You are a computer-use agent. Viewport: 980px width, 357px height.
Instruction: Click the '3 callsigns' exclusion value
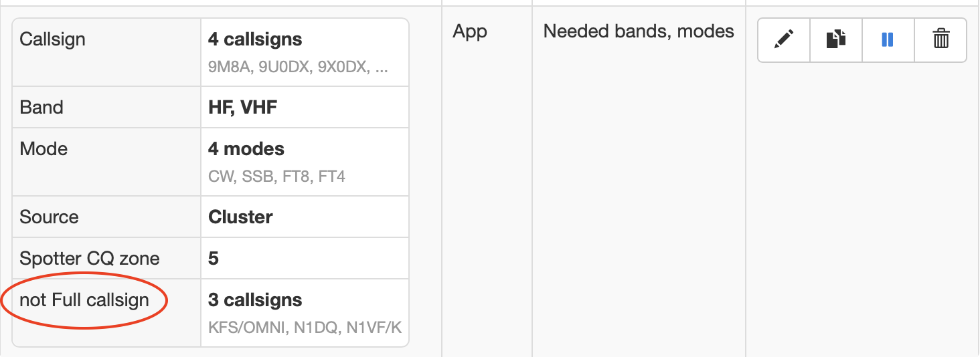(255, 300)
